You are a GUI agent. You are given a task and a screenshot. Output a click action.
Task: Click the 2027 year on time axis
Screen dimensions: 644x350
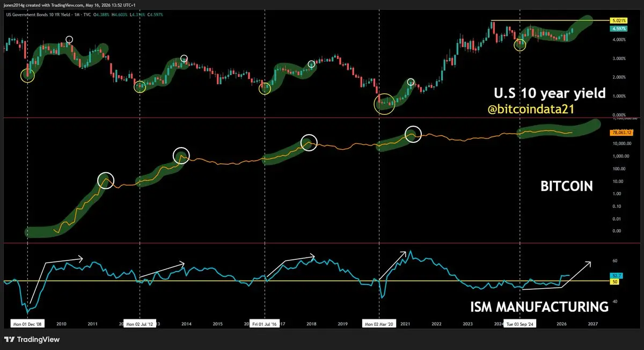(x=592, y=325)
